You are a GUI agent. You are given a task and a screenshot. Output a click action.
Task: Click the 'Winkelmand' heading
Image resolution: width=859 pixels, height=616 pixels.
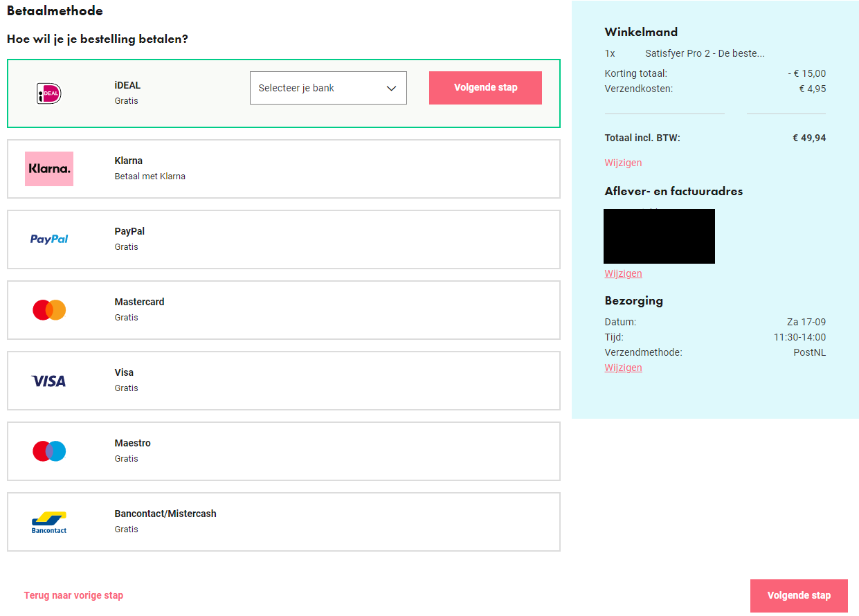[x=641, y=32]
